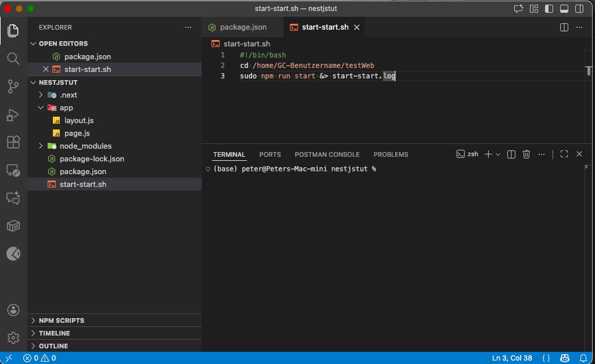Toggle Primary Side Bar visibility
The height and width of the screenshot is (364, 595).
tap(549, 9)
